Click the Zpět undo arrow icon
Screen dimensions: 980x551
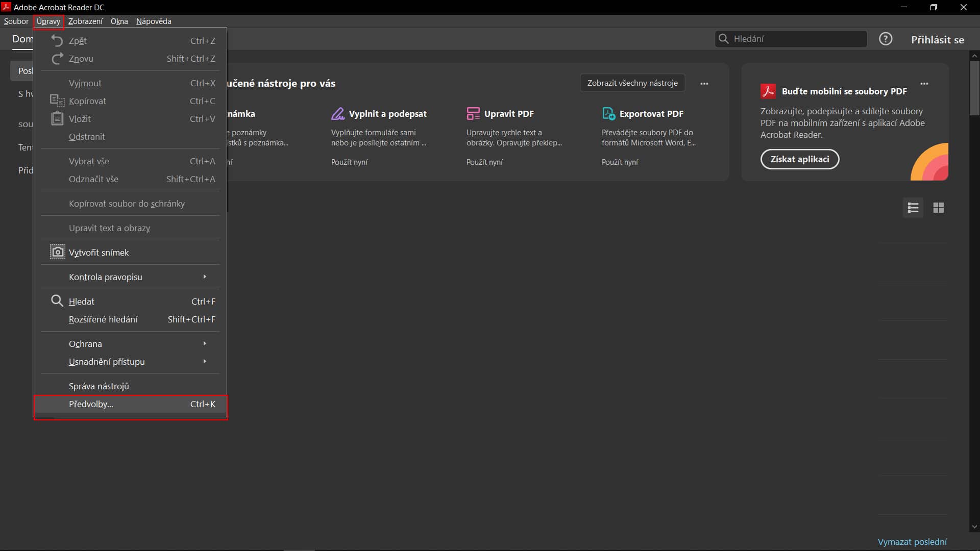coord(57,41)
